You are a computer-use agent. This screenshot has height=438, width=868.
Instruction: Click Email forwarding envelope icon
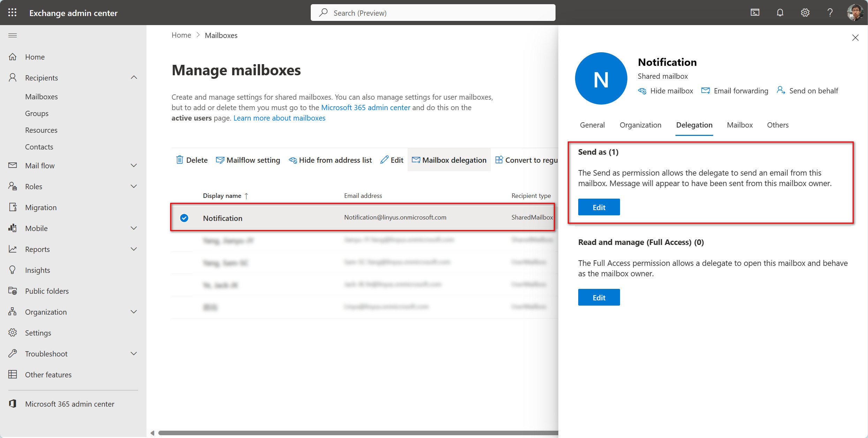705,91
